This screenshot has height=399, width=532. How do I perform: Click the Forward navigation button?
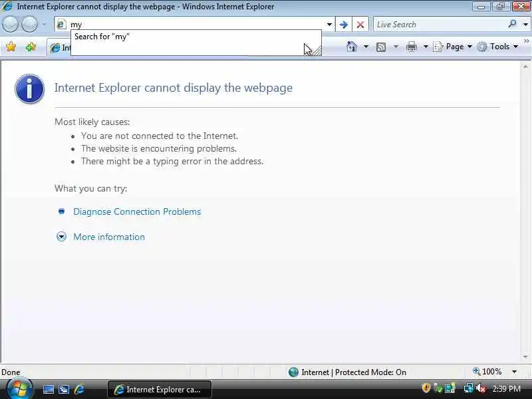click(29, 25)
